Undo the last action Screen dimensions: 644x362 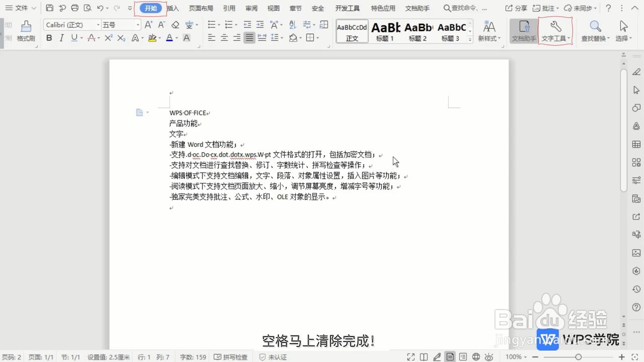(x=100, y=8)
